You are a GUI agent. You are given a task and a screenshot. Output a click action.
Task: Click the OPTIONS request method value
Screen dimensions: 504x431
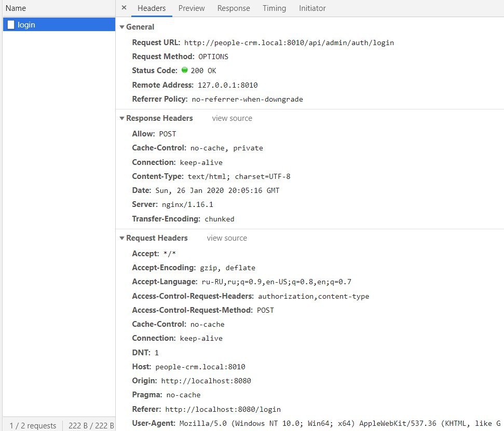click(213, 57)
